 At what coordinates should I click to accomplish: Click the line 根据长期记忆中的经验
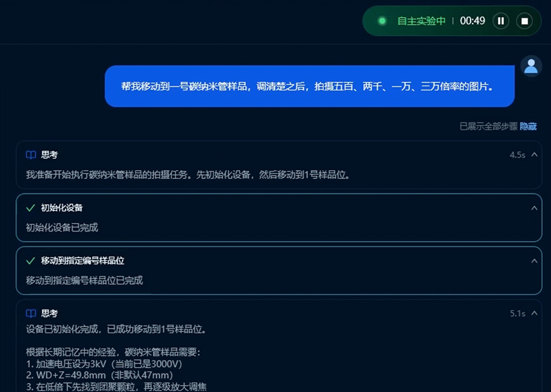(113, 352)
